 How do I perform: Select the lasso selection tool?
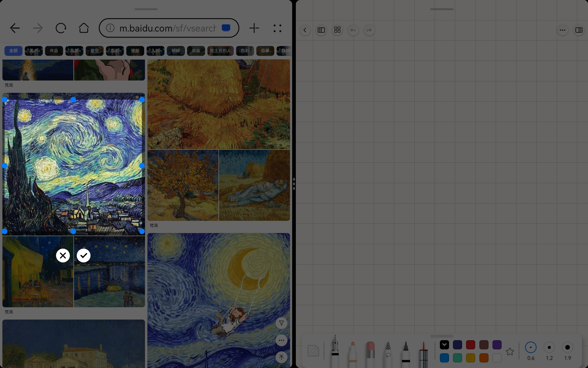click(388, 354)
